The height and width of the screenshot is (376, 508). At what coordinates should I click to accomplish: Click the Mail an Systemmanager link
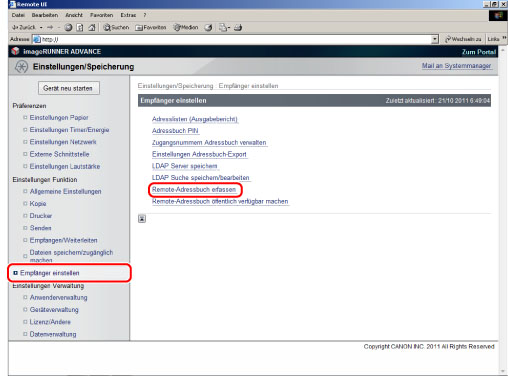pos(456,66)
